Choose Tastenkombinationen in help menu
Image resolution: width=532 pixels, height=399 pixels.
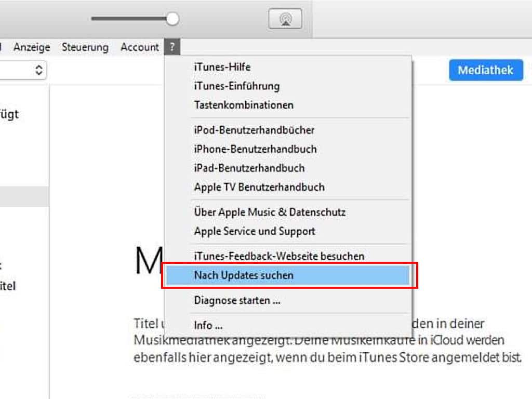[288, 105]
